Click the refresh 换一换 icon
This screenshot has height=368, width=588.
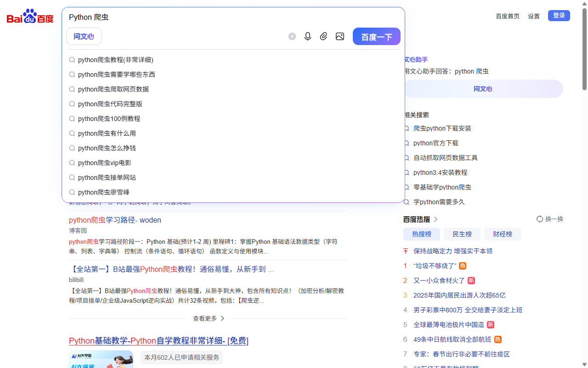point(540,219)
